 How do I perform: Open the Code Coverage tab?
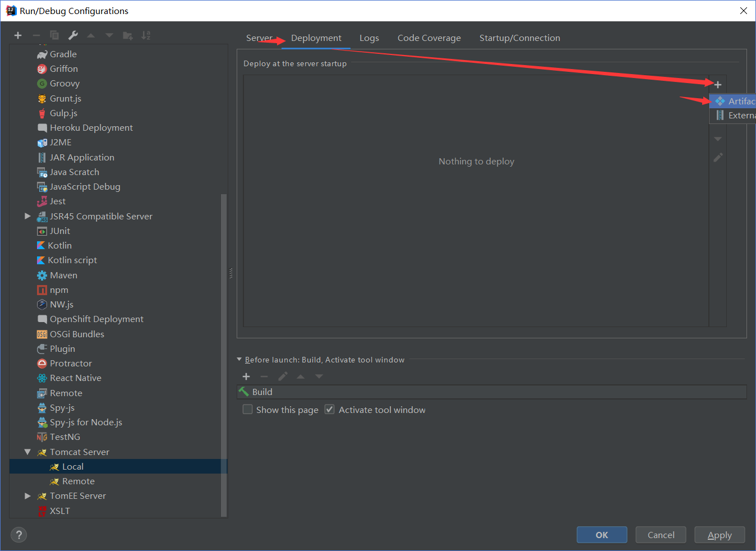point(429,38)
